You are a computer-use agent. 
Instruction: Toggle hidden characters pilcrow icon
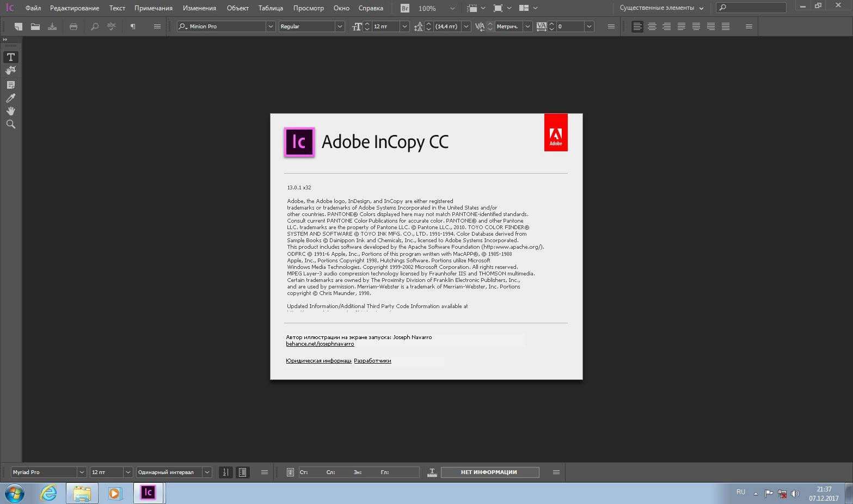tap(133, 26)
